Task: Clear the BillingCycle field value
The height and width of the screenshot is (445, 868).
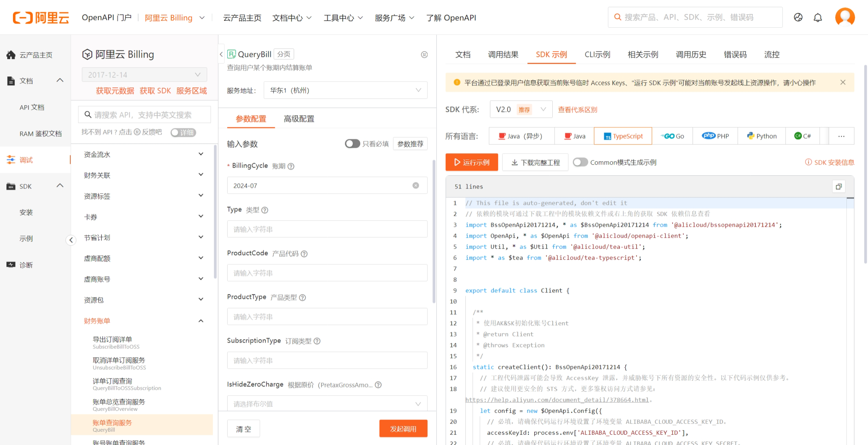Action: tap(415, 185)
